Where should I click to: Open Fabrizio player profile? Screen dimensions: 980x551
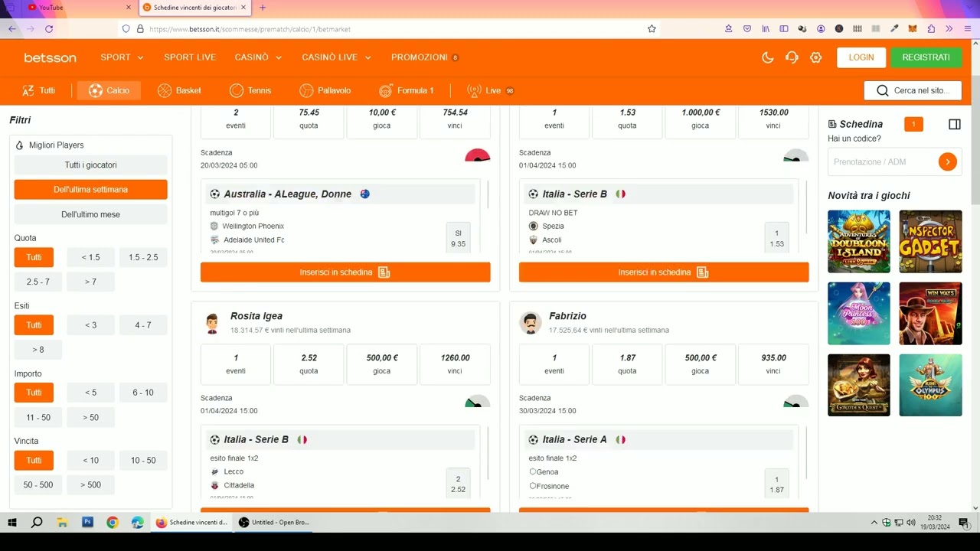[567, 316]
